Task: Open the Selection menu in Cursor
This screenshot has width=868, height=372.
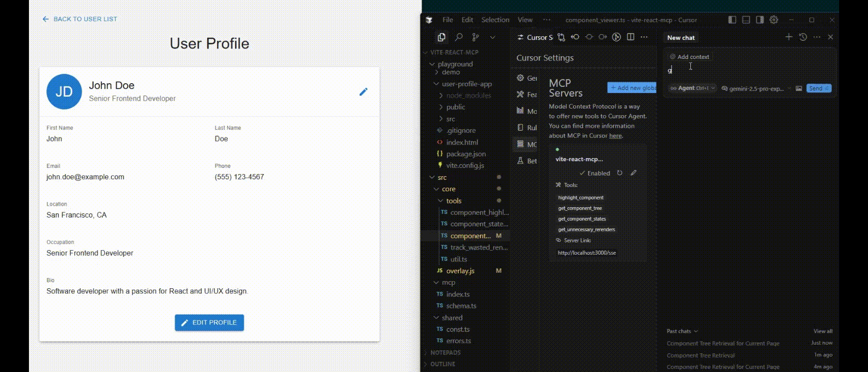Action: pos(495,20)
